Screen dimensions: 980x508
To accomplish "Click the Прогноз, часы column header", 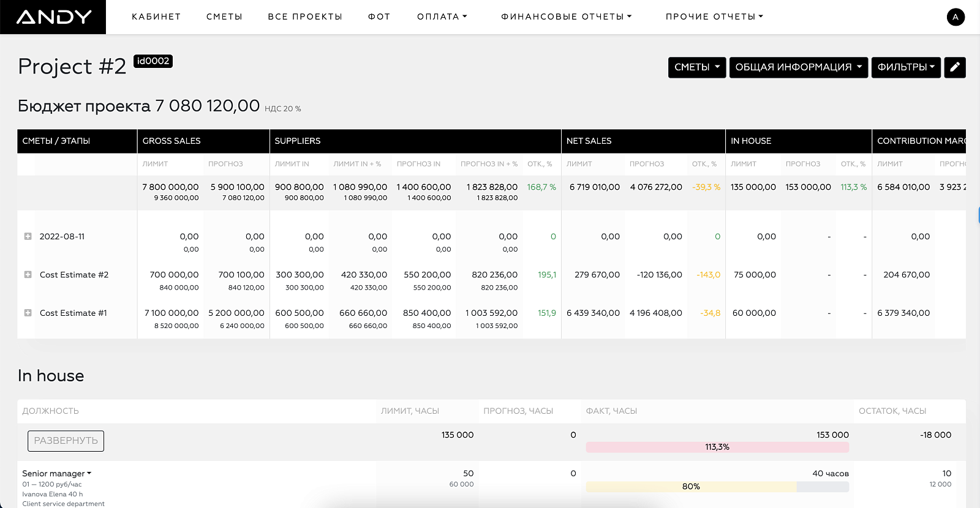I will (518, 411).
